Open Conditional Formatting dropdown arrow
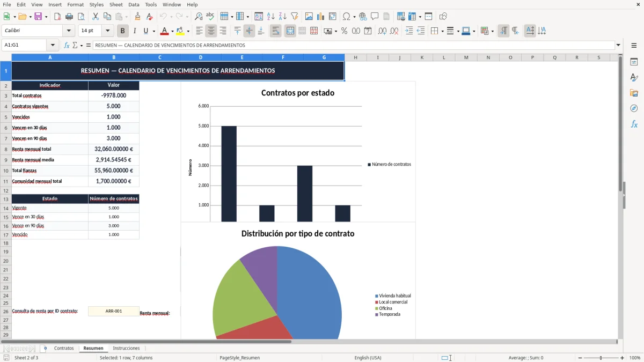The width and height of the screenshot is (644, 362). point(492,31)
